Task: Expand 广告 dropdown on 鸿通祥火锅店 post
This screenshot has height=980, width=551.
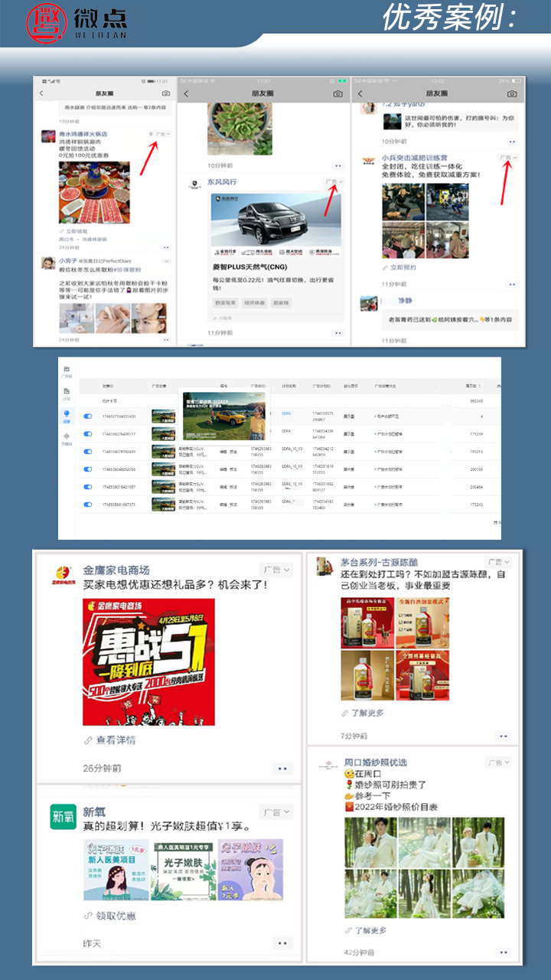Action: coord(161,134)
